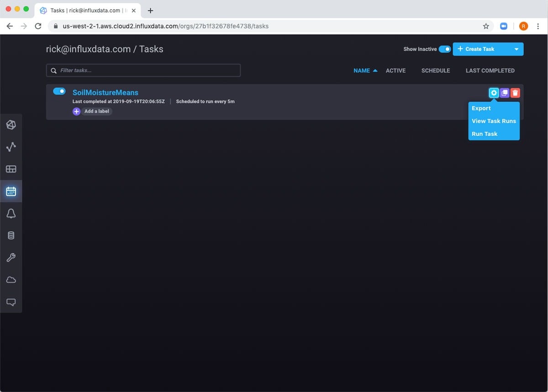Select Export from the task menu
Screen dimensions: 548x392
(x=481, y=108)
